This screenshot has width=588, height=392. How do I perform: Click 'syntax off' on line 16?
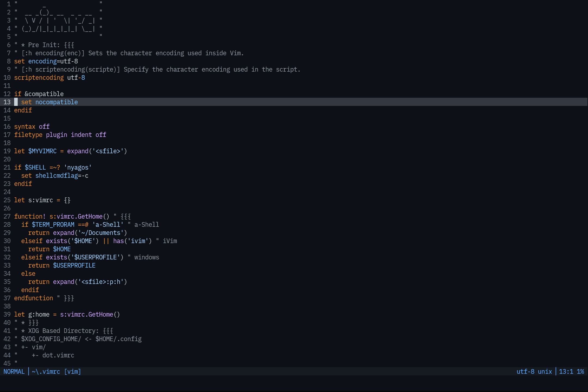pos(32,127)
